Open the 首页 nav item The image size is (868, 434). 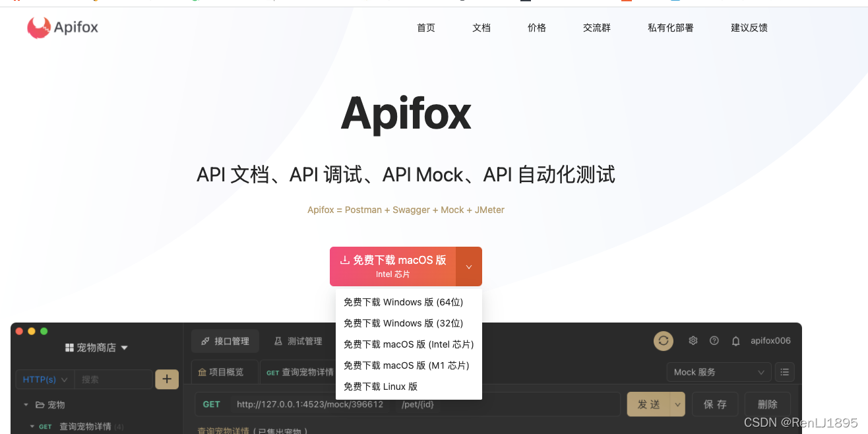(426, 28)
